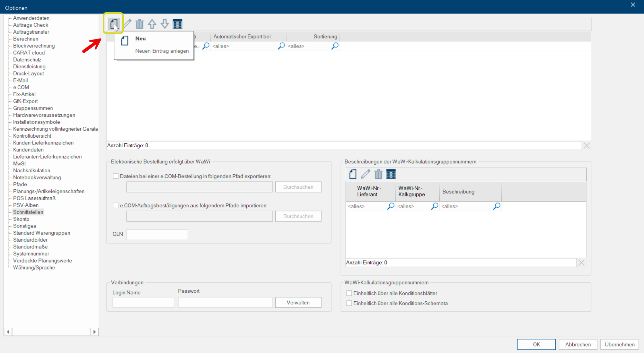
Task: Click the trash delete icon in top toolbar
Action: (139, 24)
